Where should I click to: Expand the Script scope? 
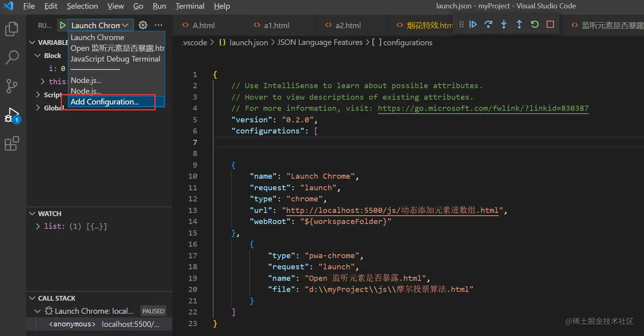(x=39, y=95)
